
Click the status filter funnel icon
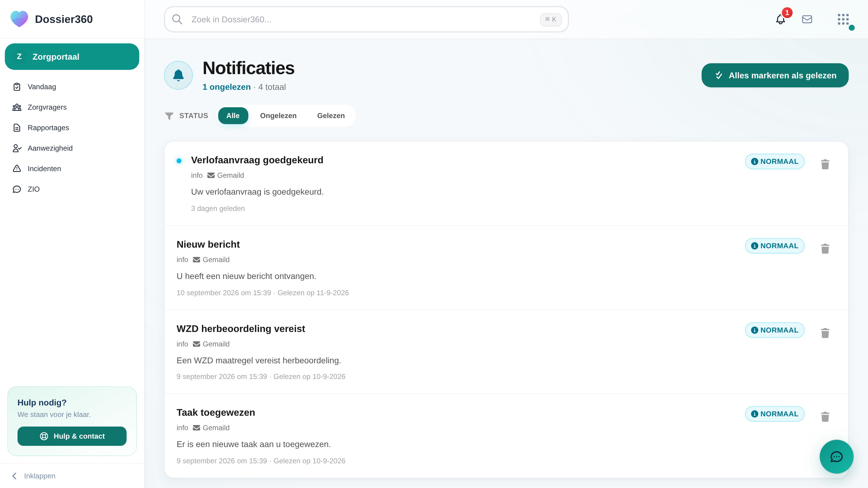point(169,116)
